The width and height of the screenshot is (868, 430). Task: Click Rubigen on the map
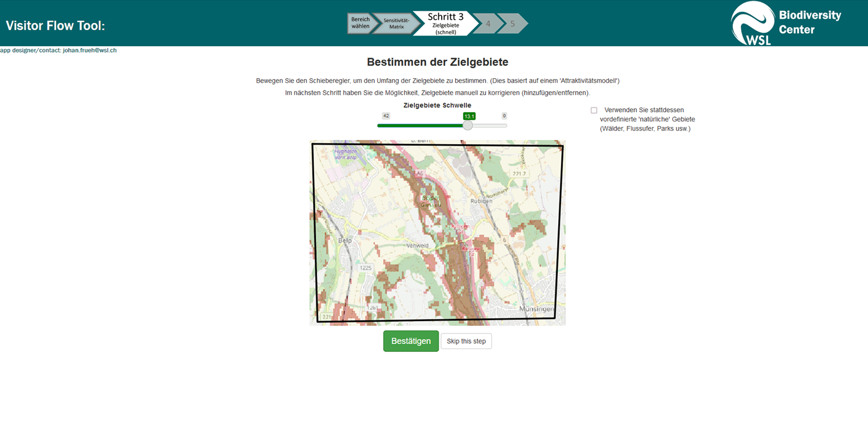click(x=481, y=201)
